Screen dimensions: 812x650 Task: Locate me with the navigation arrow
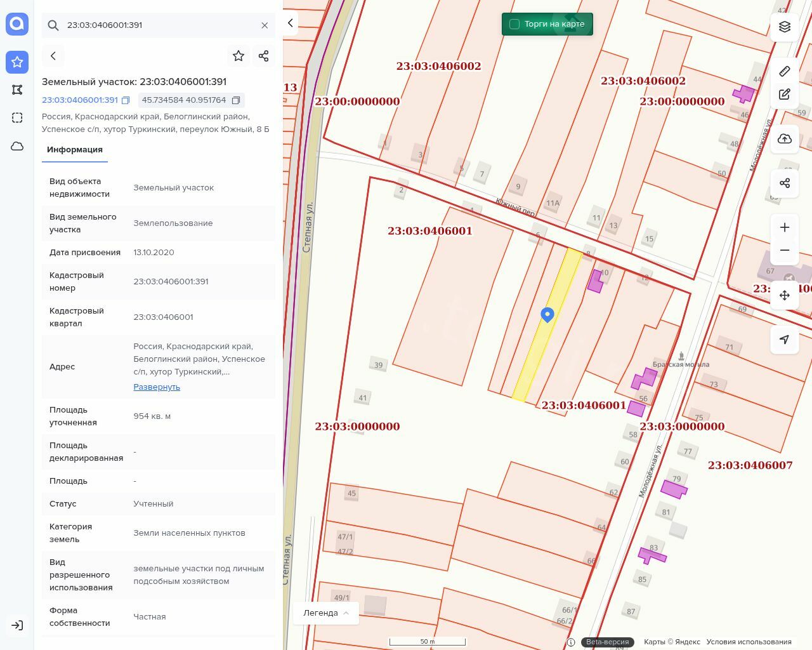pos(785,340)
